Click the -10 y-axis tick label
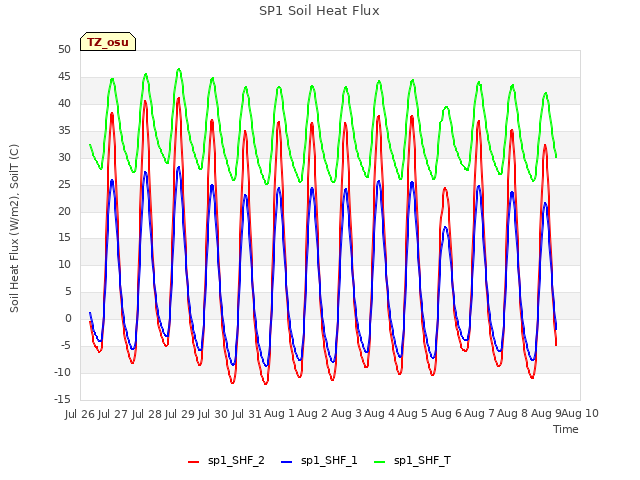This screenshot has height=480, width=640. click(x=63, y=373)
